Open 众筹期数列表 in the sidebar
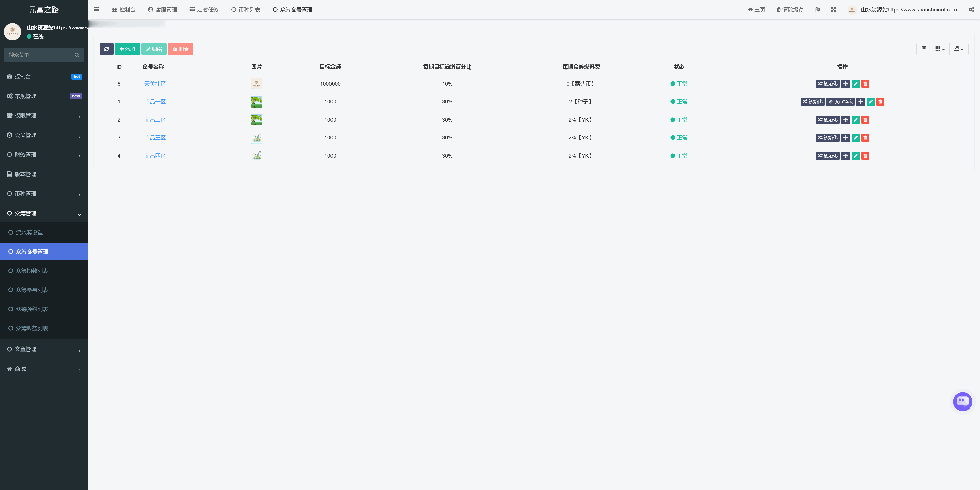 (x=32, y=271)
